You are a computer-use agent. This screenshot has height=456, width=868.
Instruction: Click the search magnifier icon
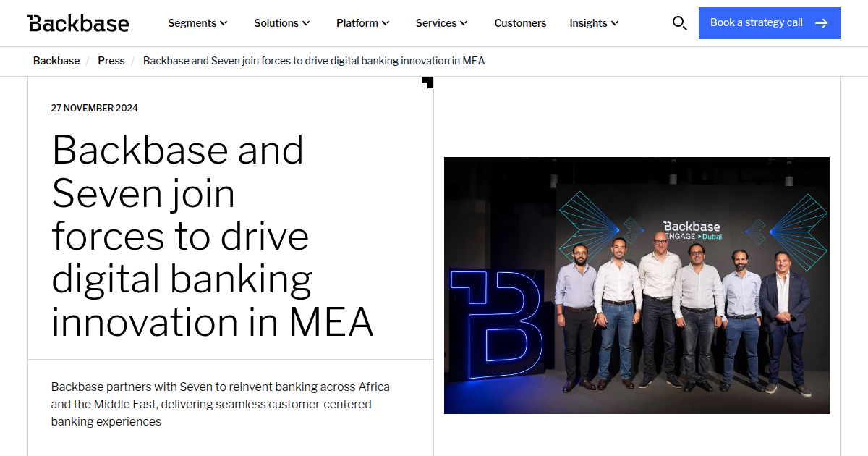[679, 22]
